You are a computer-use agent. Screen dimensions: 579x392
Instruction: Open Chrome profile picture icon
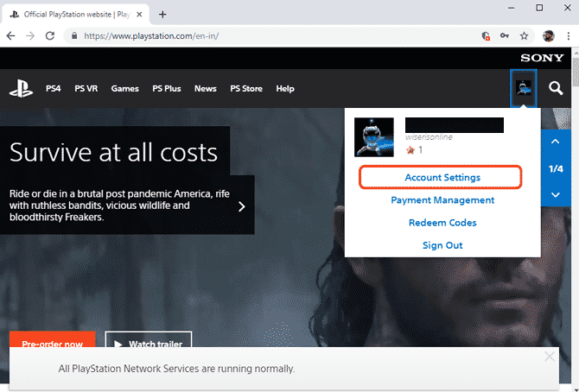click(x=549, y=35)
